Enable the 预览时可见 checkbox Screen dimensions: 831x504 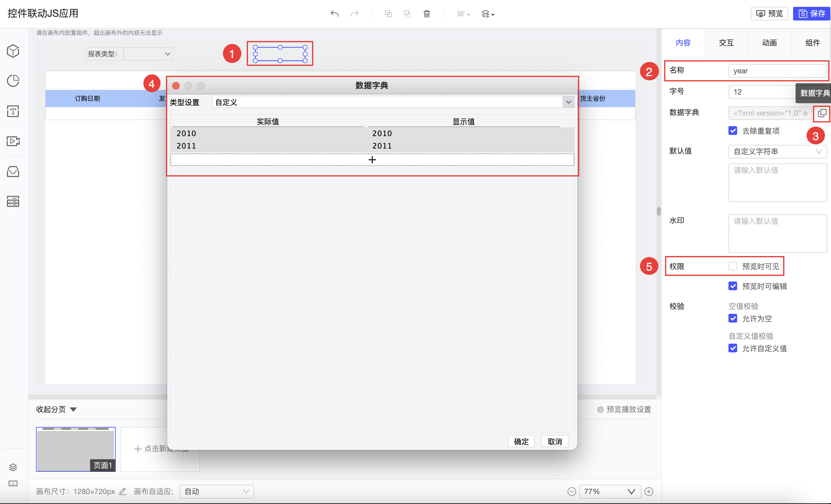732,266
